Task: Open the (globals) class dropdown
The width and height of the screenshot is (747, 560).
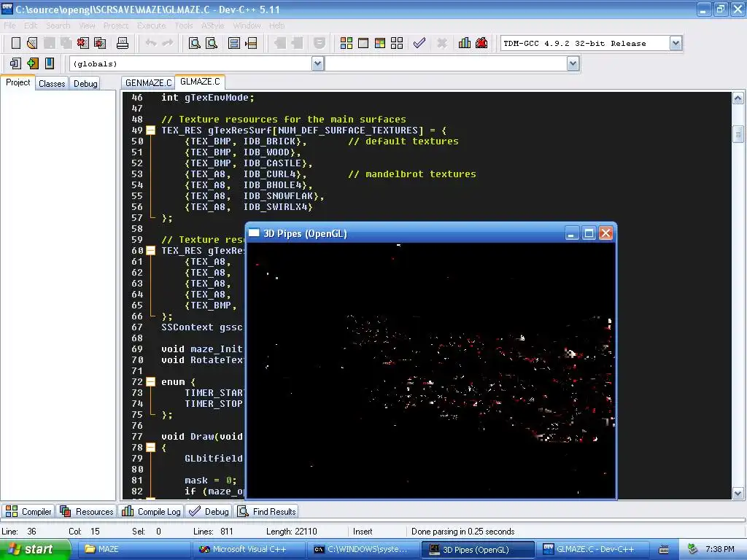Action: [318, 63]
